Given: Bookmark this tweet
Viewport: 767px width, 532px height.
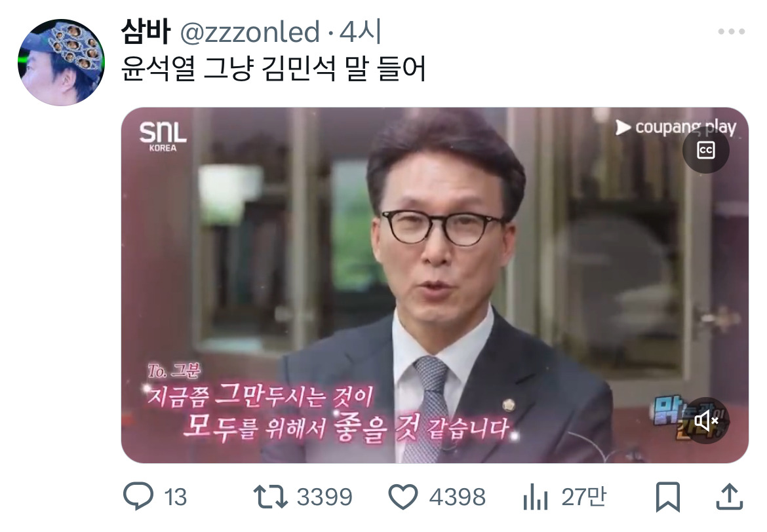Looking at the screenshot, I should point(668,497).
